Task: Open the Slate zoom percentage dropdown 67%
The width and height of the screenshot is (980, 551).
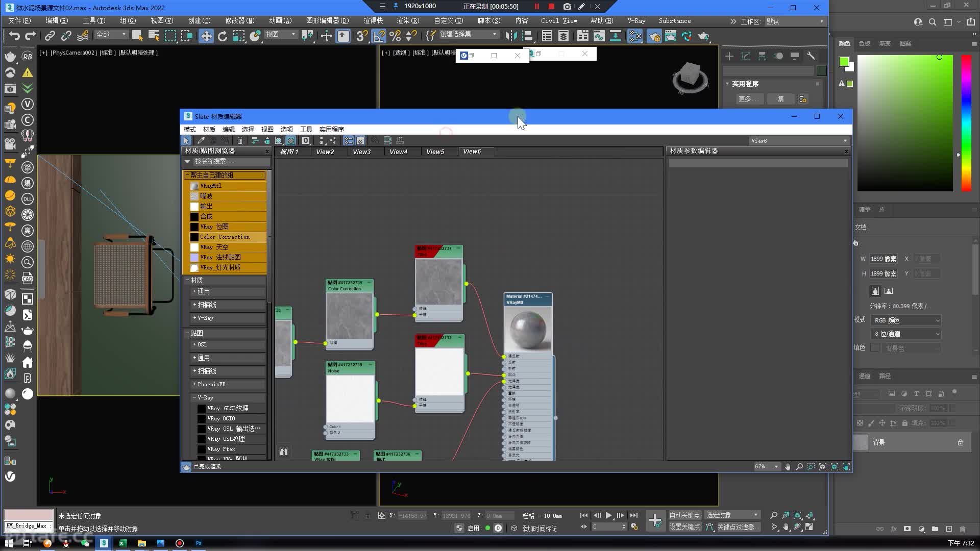Action: (767, 466)
